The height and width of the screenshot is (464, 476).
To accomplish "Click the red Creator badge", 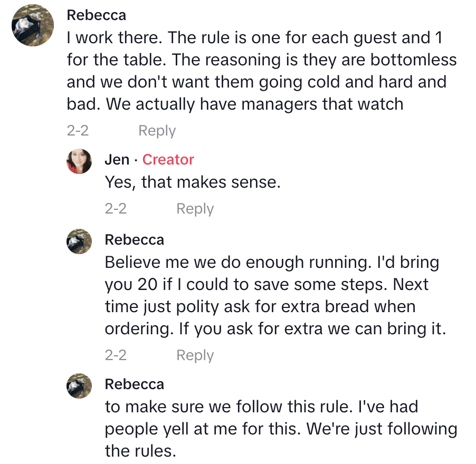I will (168, 160).
